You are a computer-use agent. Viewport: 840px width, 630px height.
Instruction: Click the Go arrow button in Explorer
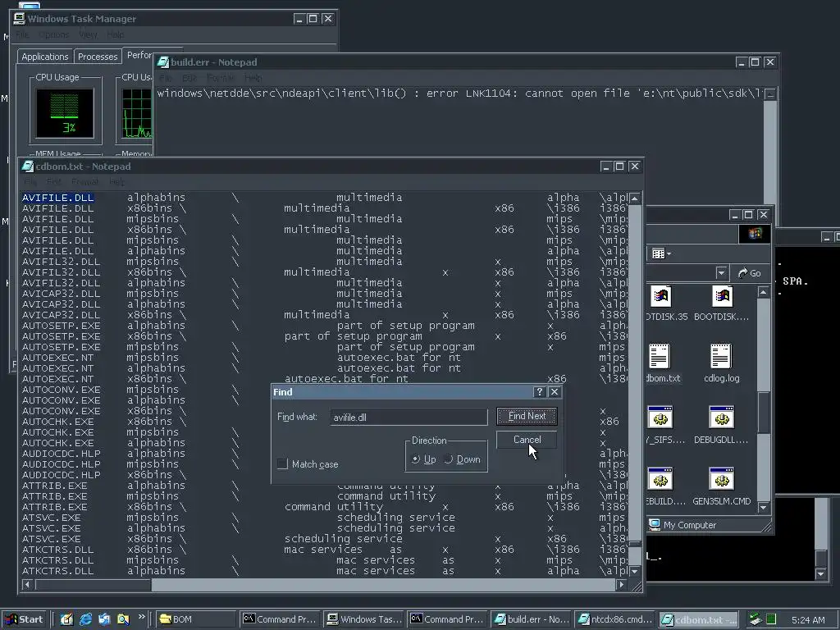tap(750, 273)
